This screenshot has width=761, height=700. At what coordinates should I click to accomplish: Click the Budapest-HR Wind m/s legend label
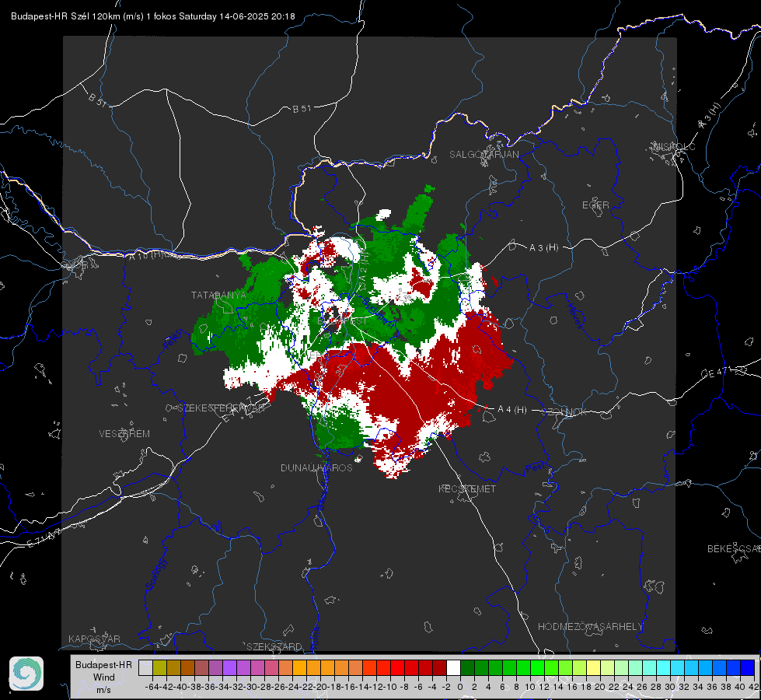104,677
